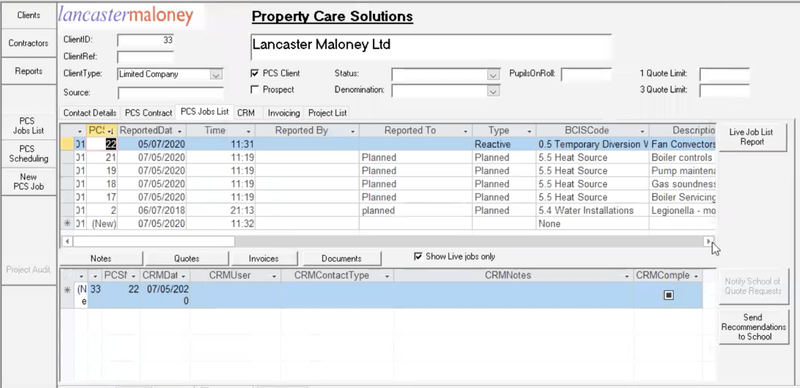Expand the ClientType dropdown
The image size is (800, 388).
[216, 75]
